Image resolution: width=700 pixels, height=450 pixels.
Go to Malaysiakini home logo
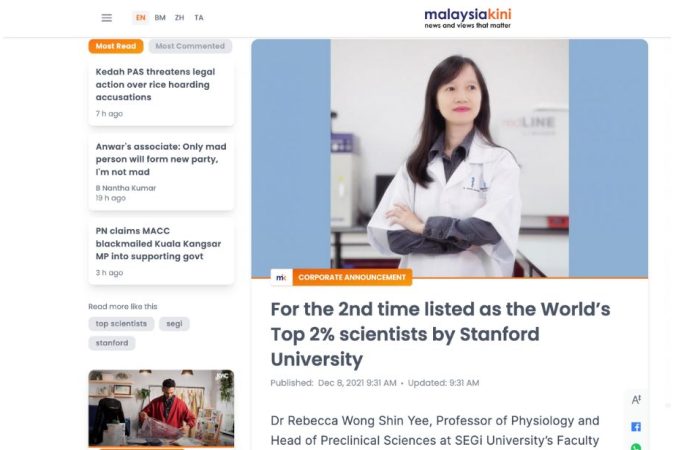467,18
